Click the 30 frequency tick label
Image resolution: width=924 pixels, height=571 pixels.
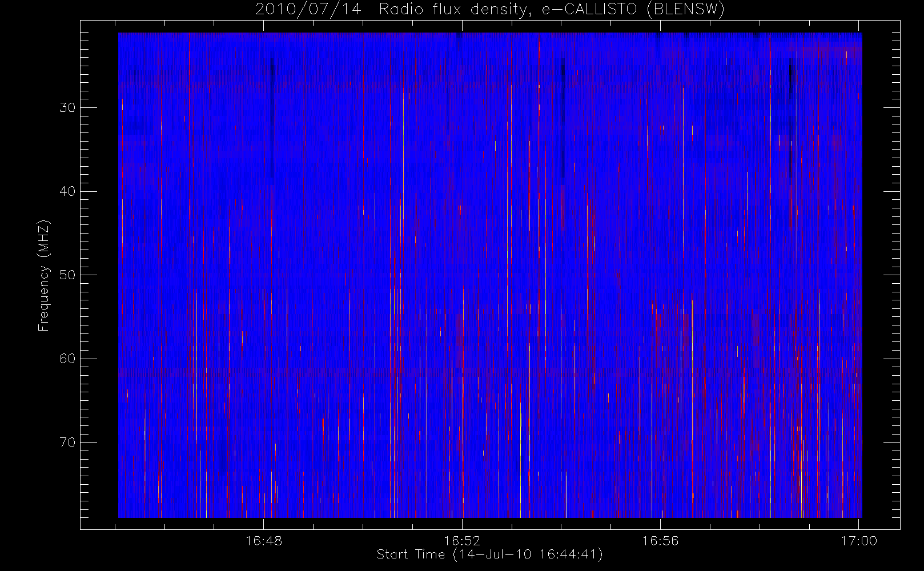click(x=67, y=107)
